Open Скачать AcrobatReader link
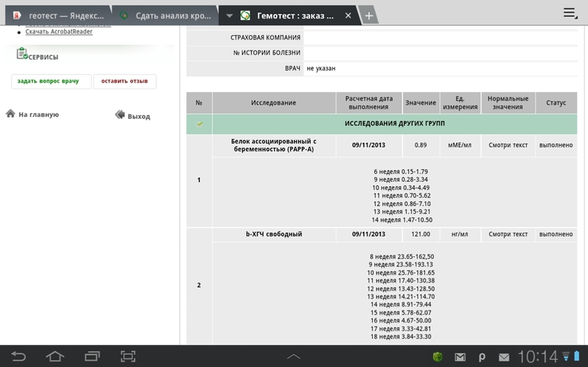588x367 pixels. [x=59, y=32]
